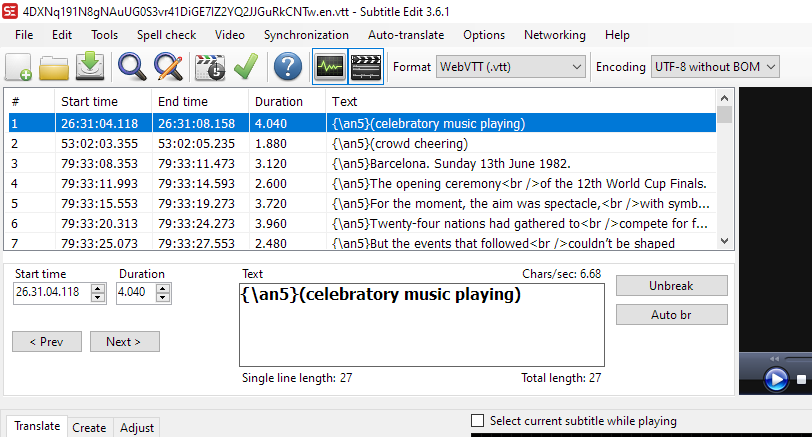Click the Unbreak button
Image resolution: width=812 pixels, height=437 pixels.
(x=671, y=286)
